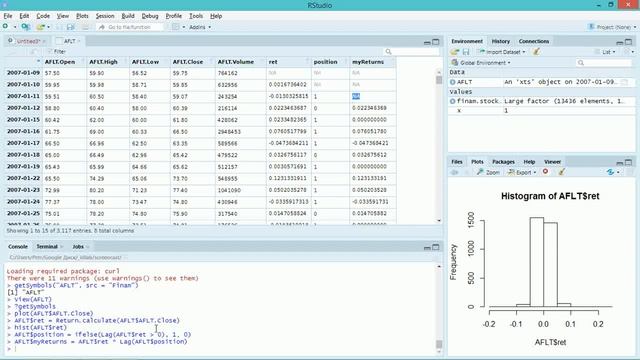Click the Go to file/function field
640x360 pixels.
(130, 27)
